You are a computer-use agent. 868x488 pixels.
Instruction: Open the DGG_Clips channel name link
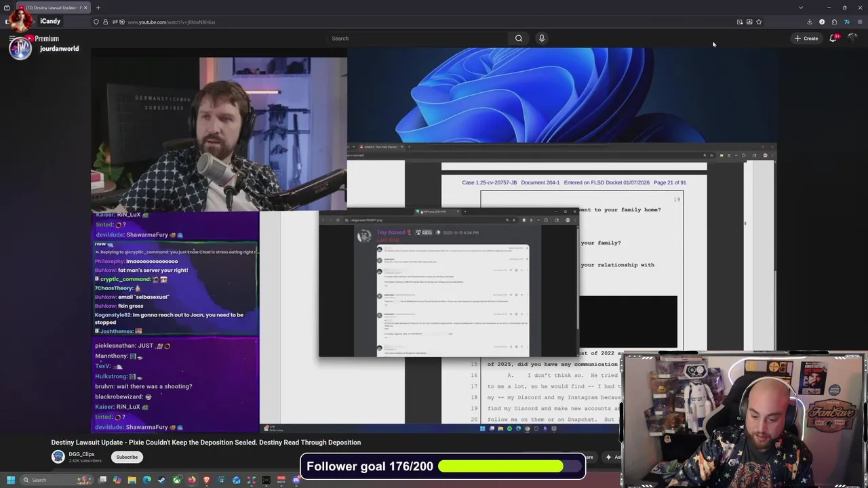(81, 454)
